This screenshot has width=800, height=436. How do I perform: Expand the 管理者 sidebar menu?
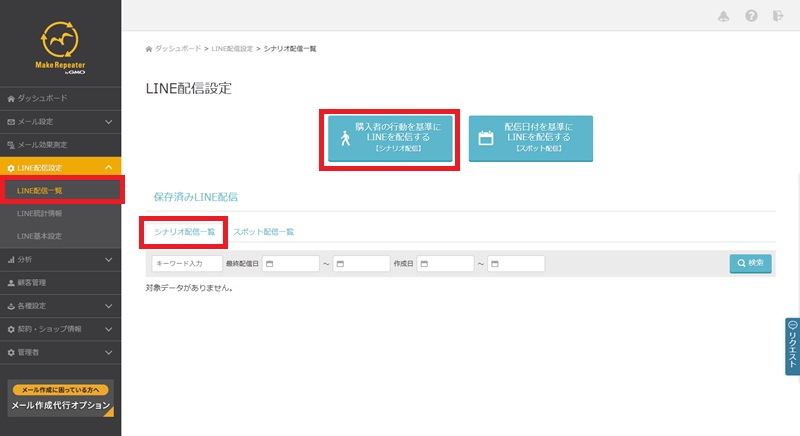(x=61, y=352)
